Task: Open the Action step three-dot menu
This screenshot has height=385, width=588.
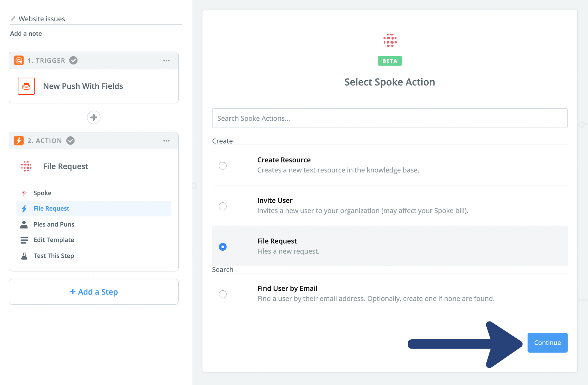Action: pyautogui.click(x=166, y=141)
